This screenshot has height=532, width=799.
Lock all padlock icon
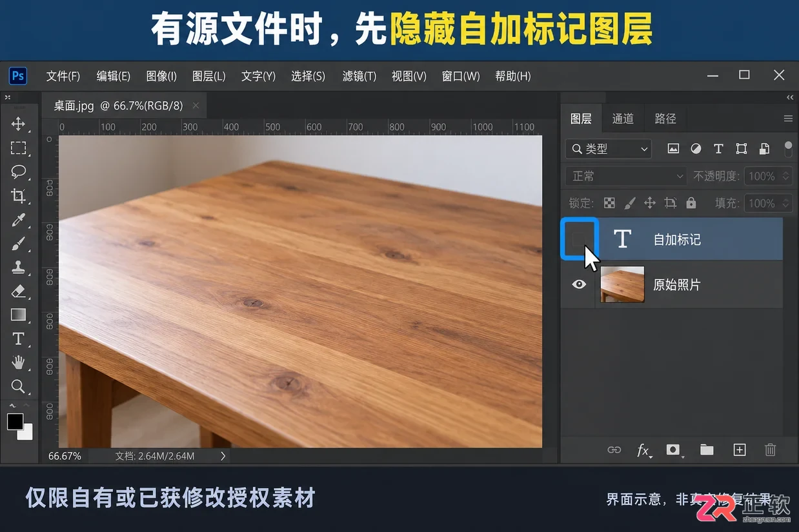[691, 203]
